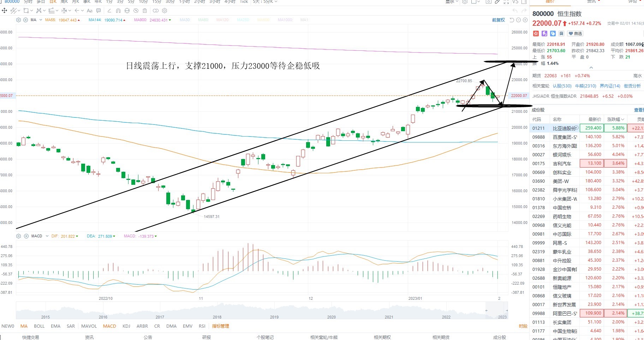This screenshot has height=340, width=644.
Task: Click the red Hong Kong market badge
Action: (x=536, y=34)
